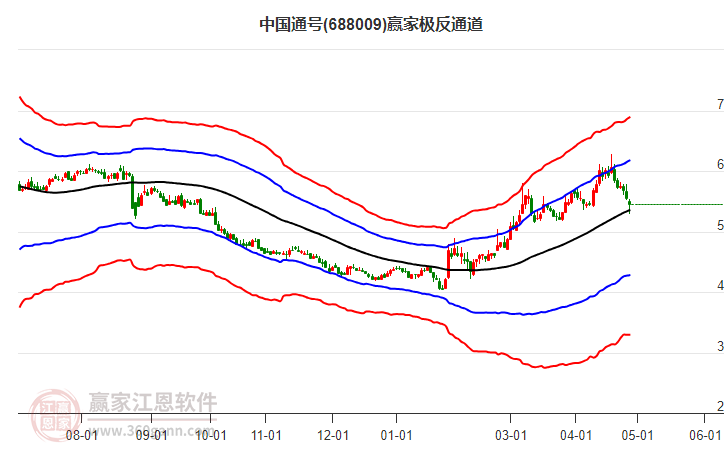Click the 11-01 date label
Viewport: 726px width, 450px height.
click(266, 436)
